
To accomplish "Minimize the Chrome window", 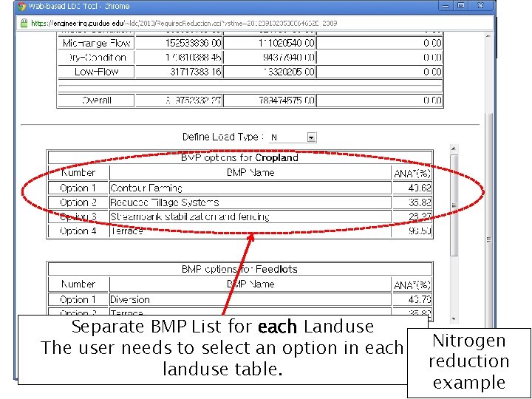I will coord(446,6).
